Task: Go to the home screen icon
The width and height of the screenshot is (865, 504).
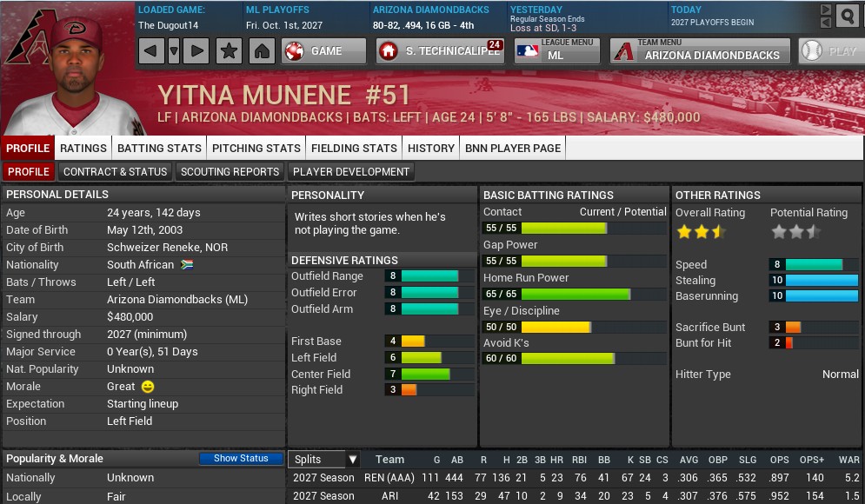Action: (x=261, y=51)
